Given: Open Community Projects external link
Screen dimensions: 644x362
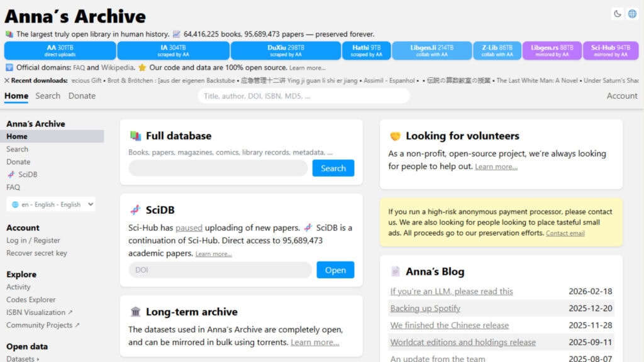Looking at the screenshot, I should (x=43, y=325).
